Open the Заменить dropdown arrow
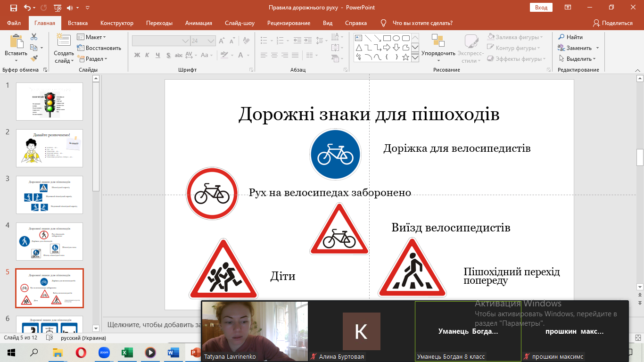Screen dimensions: 644x362 coord(597,48)
